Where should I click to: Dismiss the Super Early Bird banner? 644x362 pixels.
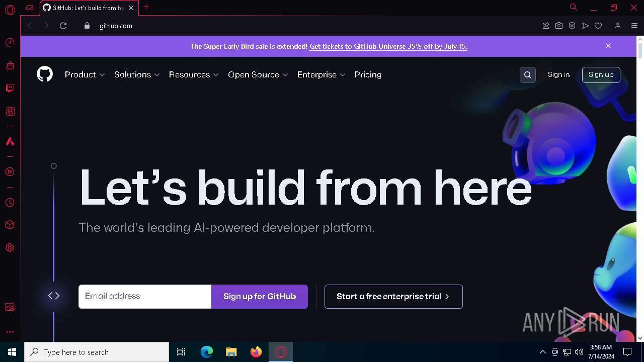tap(608, 46)
